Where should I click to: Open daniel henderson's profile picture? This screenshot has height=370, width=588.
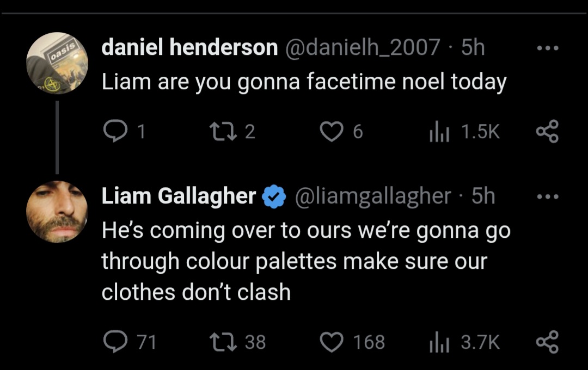click(x=57, y=63)
